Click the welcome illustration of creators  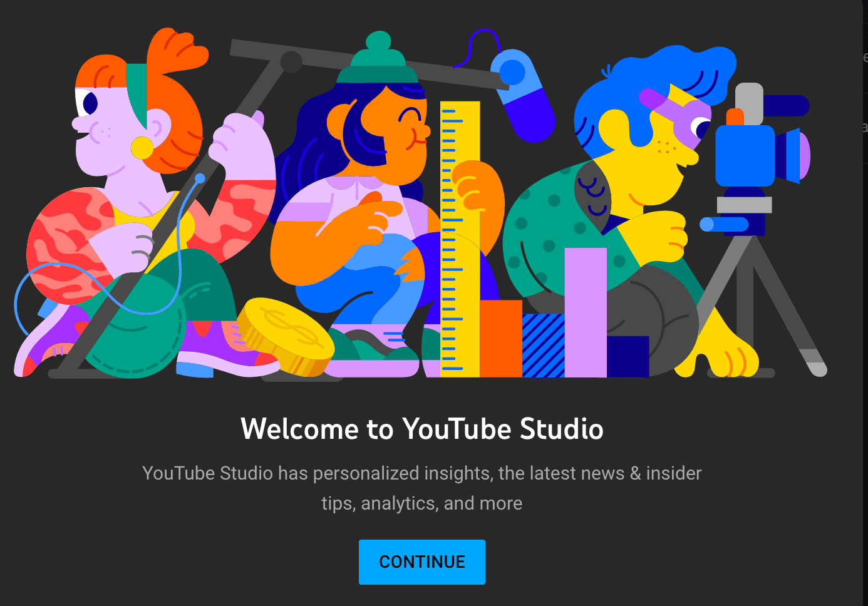(421, 203)
